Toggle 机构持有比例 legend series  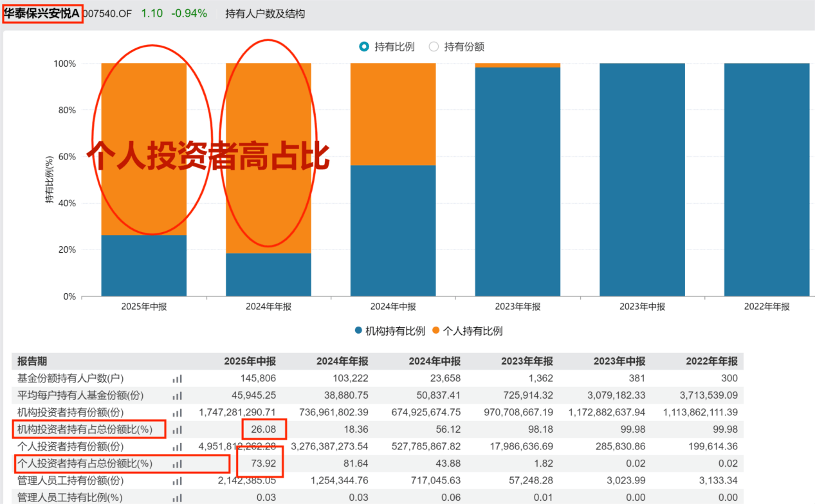pyautogui.click(x=389, y=331)
